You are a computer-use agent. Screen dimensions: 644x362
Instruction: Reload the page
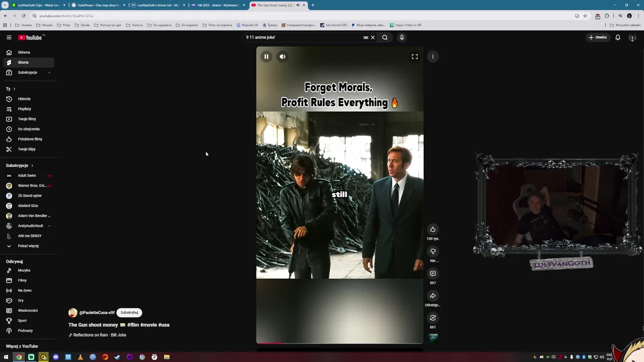23,16
